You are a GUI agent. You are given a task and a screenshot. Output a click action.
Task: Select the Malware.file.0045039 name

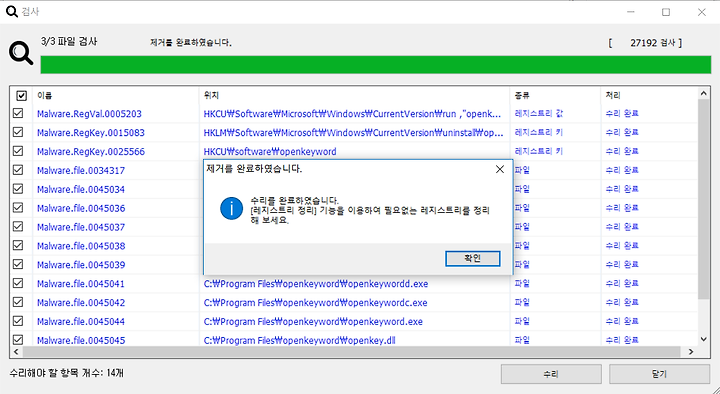click(x=81, y=265)
